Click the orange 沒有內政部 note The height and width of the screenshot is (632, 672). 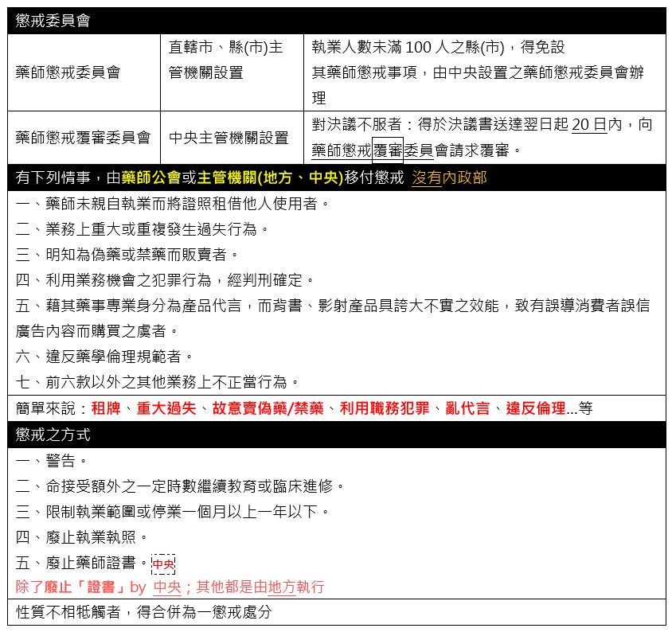(x=448, y=177)
